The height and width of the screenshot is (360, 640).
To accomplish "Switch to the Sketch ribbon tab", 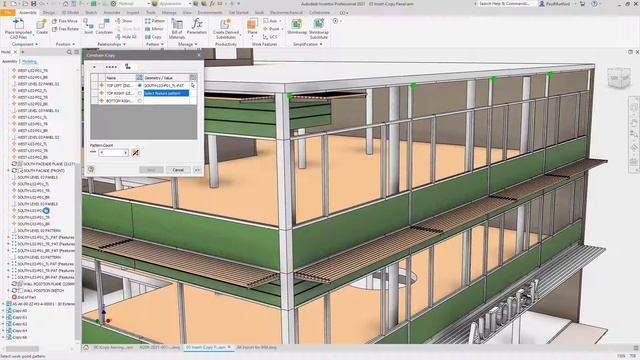I will coord(91,13).
